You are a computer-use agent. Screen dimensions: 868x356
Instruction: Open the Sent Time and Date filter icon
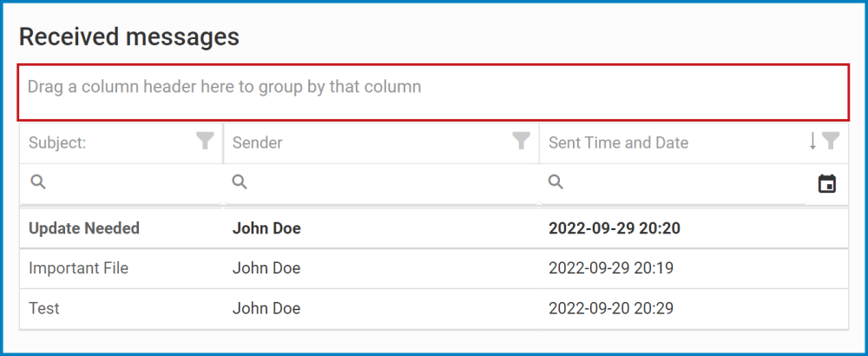point(831,142)
